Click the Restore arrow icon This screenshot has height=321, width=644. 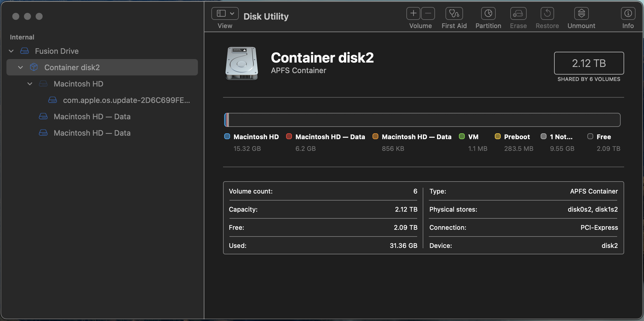(x=547, y=13)
